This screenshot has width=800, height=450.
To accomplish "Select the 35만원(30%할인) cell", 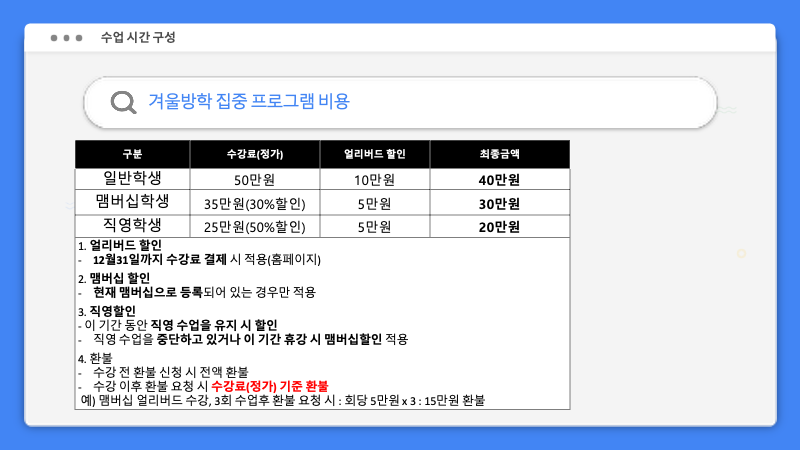I will [x=255, y=204].
